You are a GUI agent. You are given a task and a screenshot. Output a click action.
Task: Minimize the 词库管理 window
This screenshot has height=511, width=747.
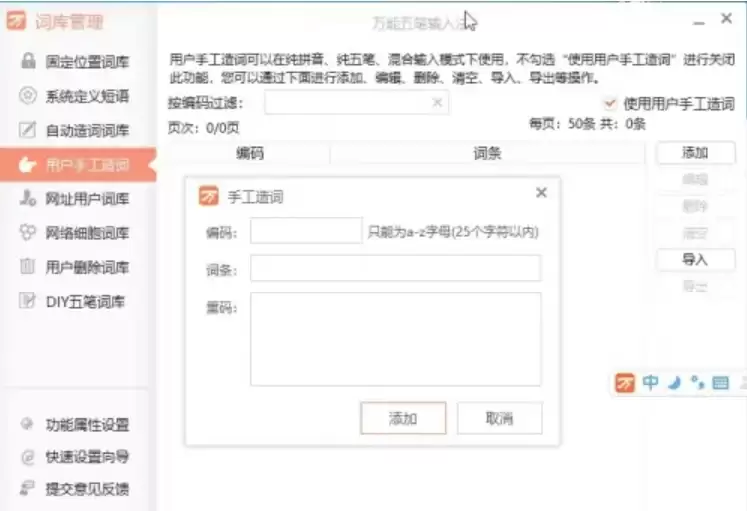point(699,21)
